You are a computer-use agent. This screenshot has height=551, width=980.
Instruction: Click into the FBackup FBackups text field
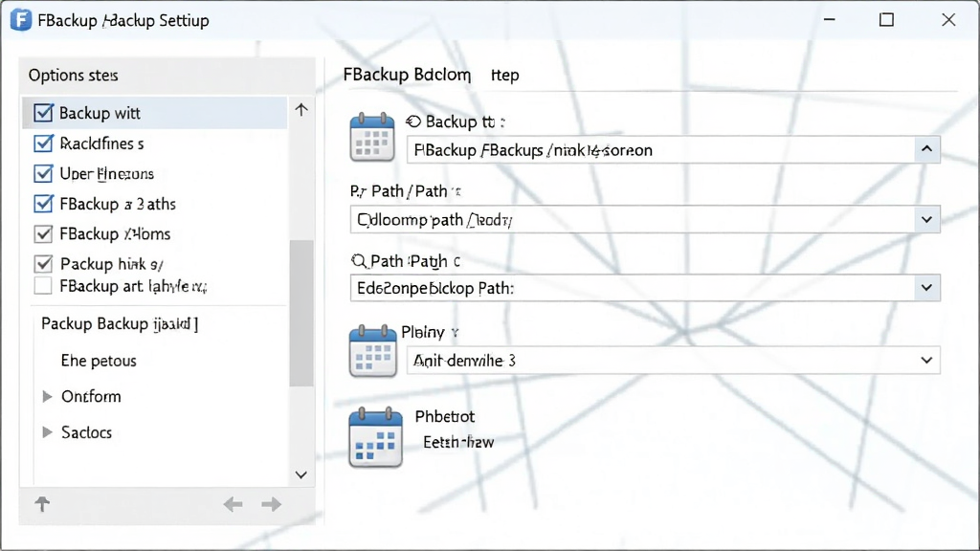tap(660, 150)
